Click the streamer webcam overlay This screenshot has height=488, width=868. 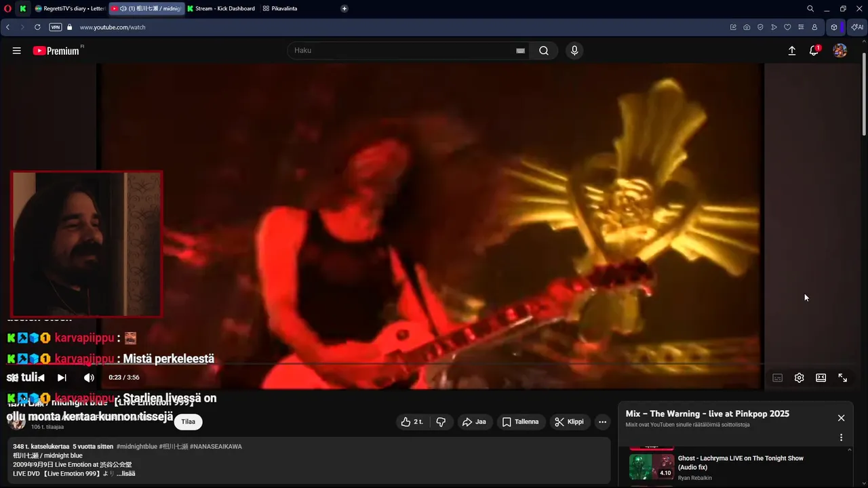point(86,244)
